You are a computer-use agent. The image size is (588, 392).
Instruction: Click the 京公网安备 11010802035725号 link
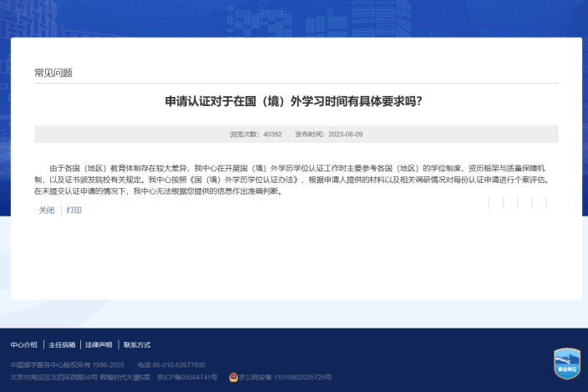click(x=285, y=377)
